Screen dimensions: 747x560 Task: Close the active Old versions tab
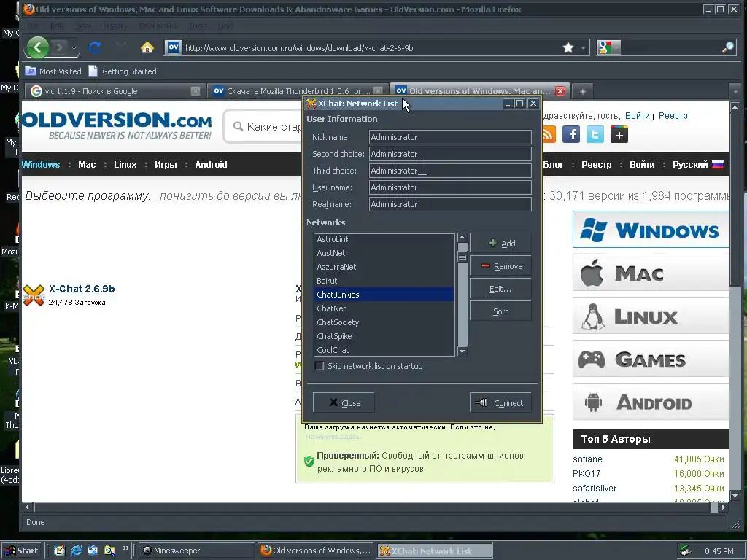[x=560, y=91]
